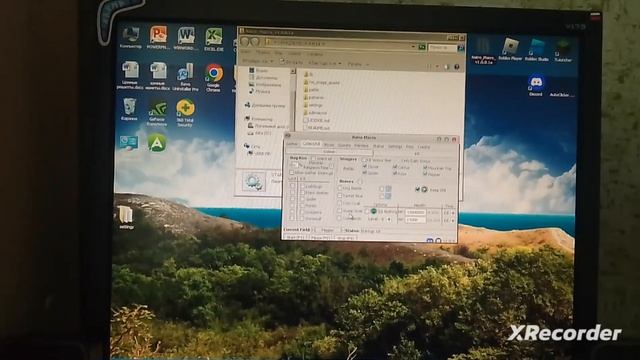Launch the TLauncher desktop shortcut

563,51
